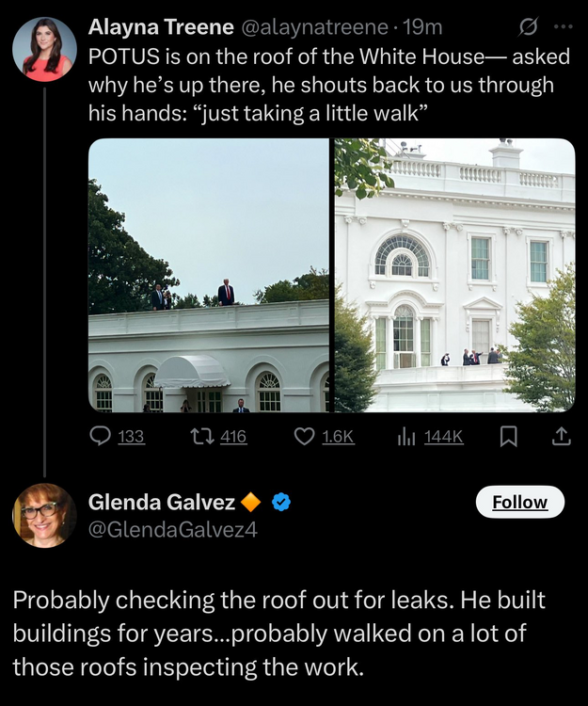Open Alayna Treene's profile picture
This screenshot has height=706, width=588.
pos(44,49)
